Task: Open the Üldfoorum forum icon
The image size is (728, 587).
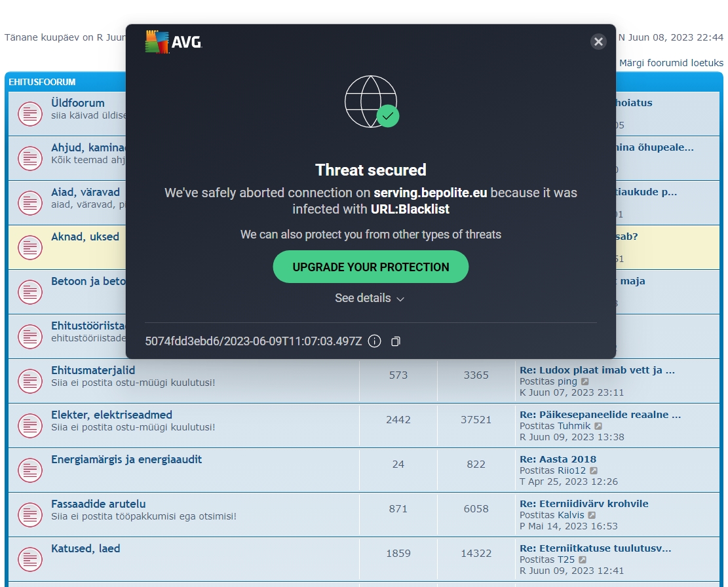Action: pos(30,114)
